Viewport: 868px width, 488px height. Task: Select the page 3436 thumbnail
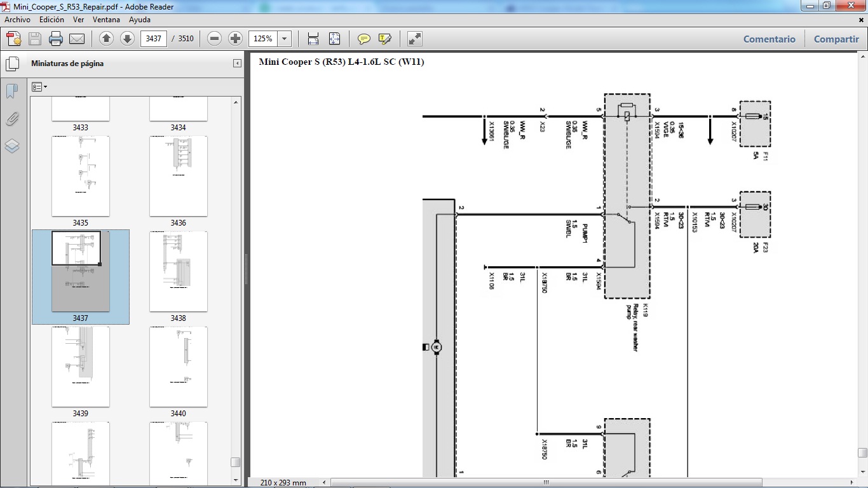pos(179,176)
